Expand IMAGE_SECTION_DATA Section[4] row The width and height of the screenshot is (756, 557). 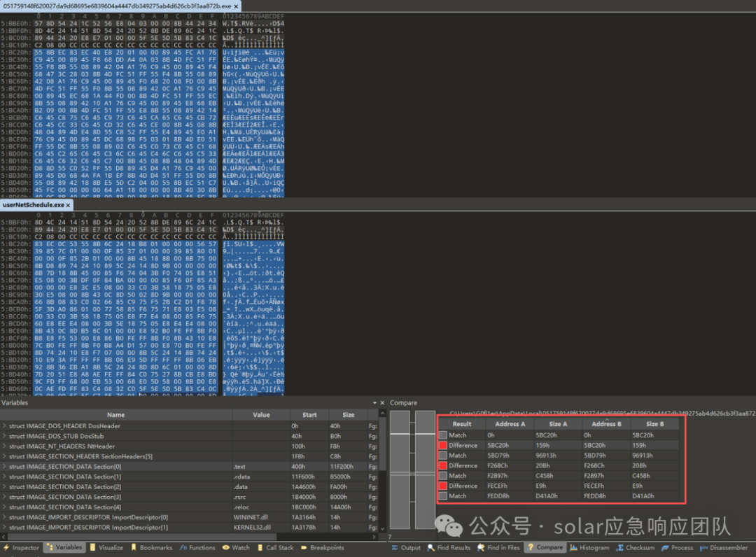(x=4, y=507)
